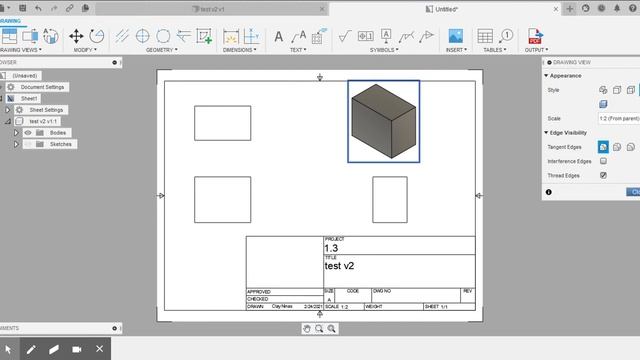Click the Table icon in Tables
Viewport: 640px width, 360px height.
click(x=485, y=36)
